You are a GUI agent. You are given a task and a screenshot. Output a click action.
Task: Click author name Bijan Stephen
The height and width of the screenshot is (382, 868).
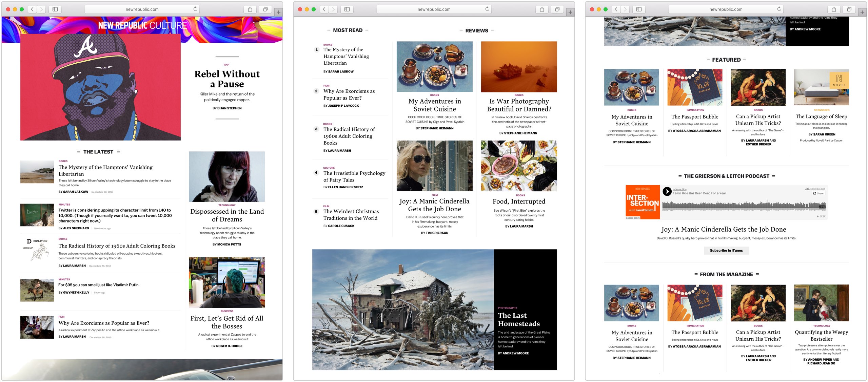(x=230, y=108)
